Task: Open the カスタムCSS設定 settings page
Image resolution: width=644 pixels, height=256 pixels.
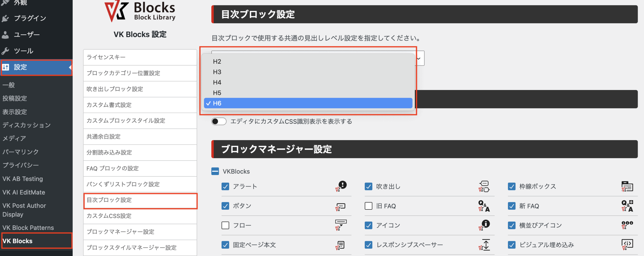Action: point(109,216)
